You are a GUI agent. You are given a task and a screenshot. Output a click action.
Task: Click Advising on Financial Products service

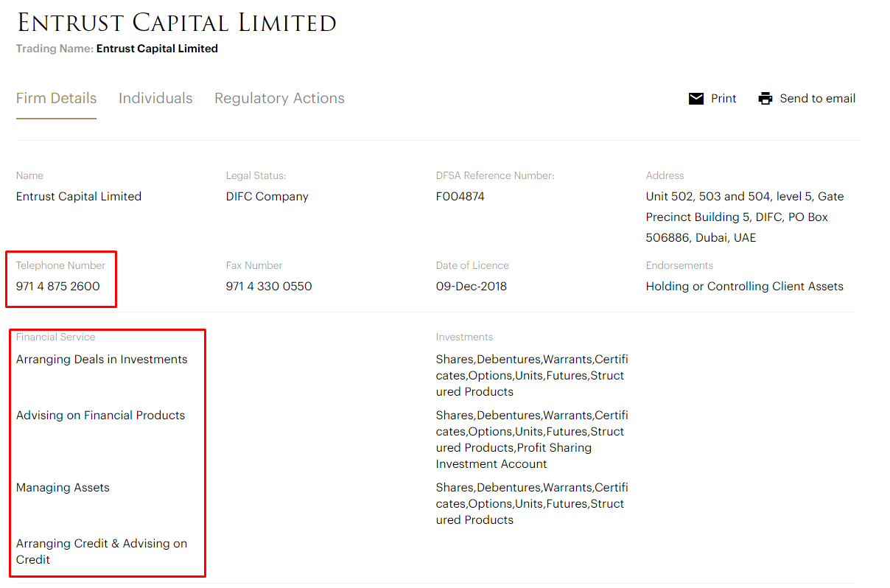[x=101, y=416]
